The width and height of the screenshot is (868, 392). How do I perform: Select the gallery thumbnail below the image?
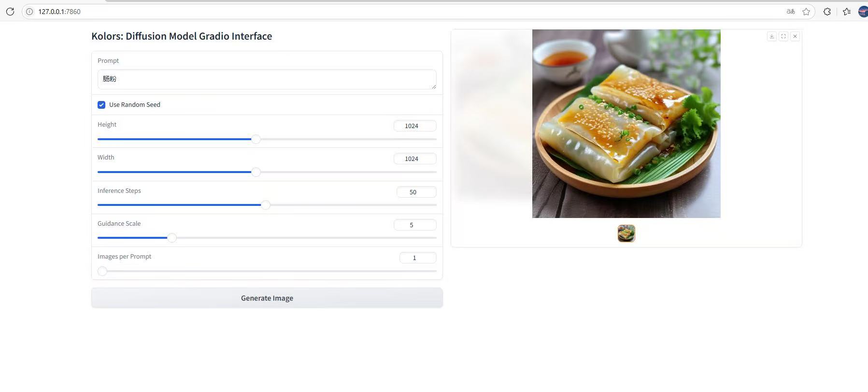(x=626, y=233)
